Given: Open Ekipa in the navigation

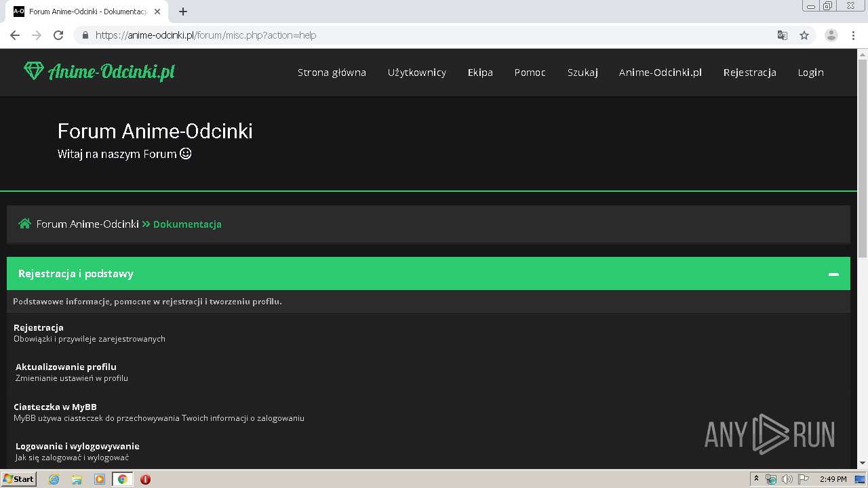Looking at the screenshot, I should (x=480, y=73).
